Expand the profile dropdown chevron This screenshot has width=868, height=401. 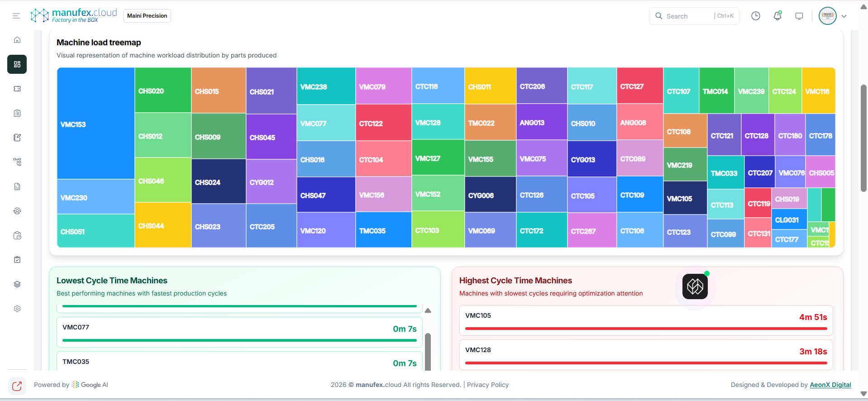click(844, 16)
